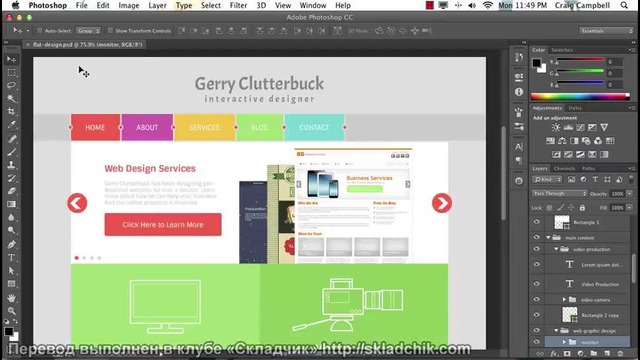The height and width of the screenshot is (360, 640).
Task: Select the Magic Wand tool
Action: (x=11, y=99)
